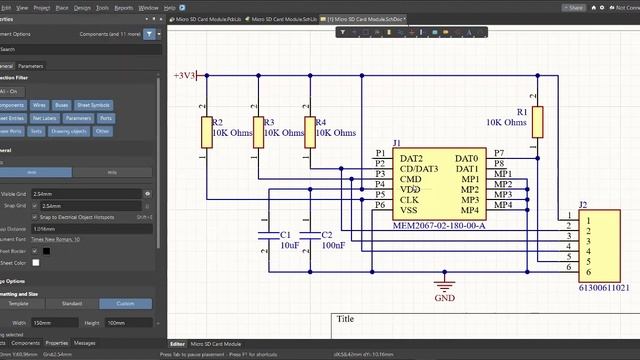Toggle Snap to Electrical Object Hotspots checkbox

(35, 217)
